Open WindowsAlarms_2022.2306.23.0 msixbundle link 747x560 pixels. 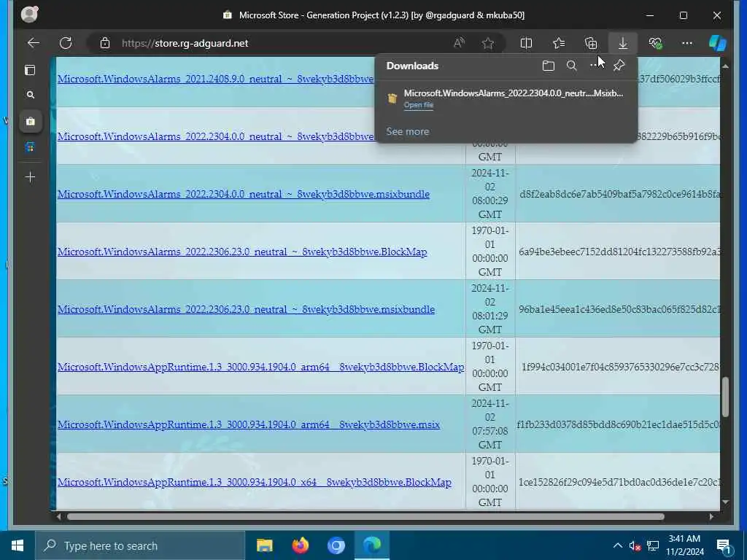pos(246,309)
